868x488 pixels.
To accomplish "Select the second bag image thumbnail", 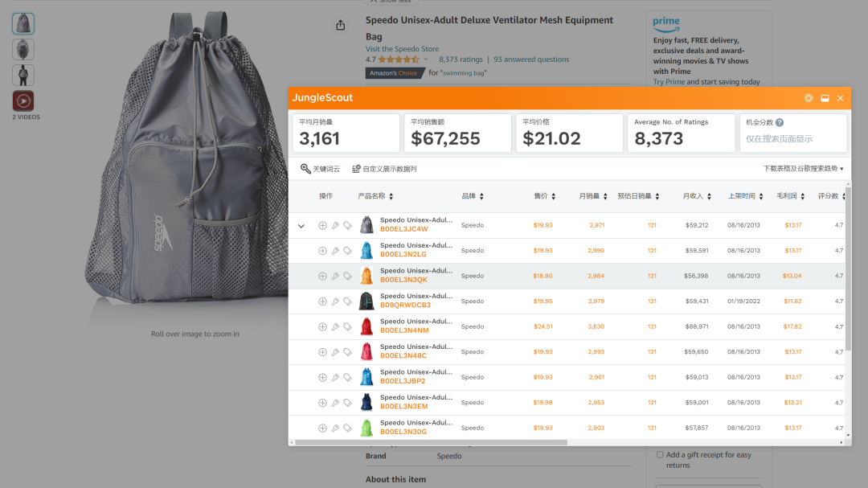I will [x=23, y=49].
